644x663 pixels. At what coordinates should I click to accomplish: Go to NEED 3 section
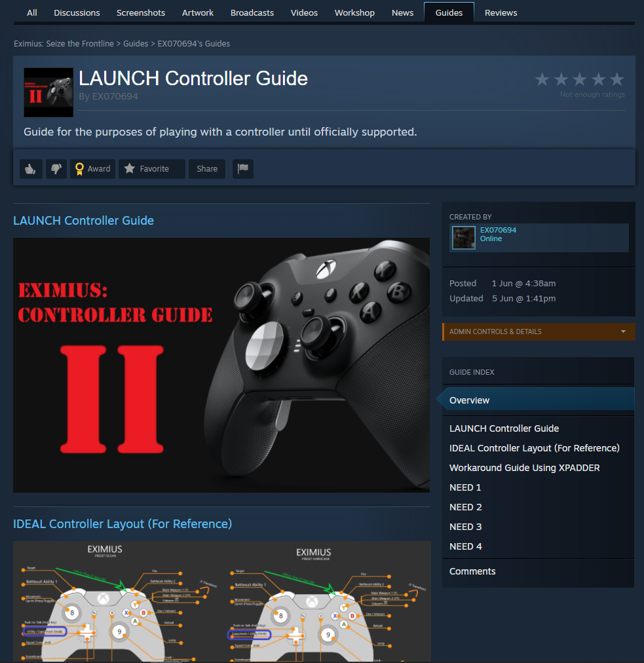click(x=465, y=527)
